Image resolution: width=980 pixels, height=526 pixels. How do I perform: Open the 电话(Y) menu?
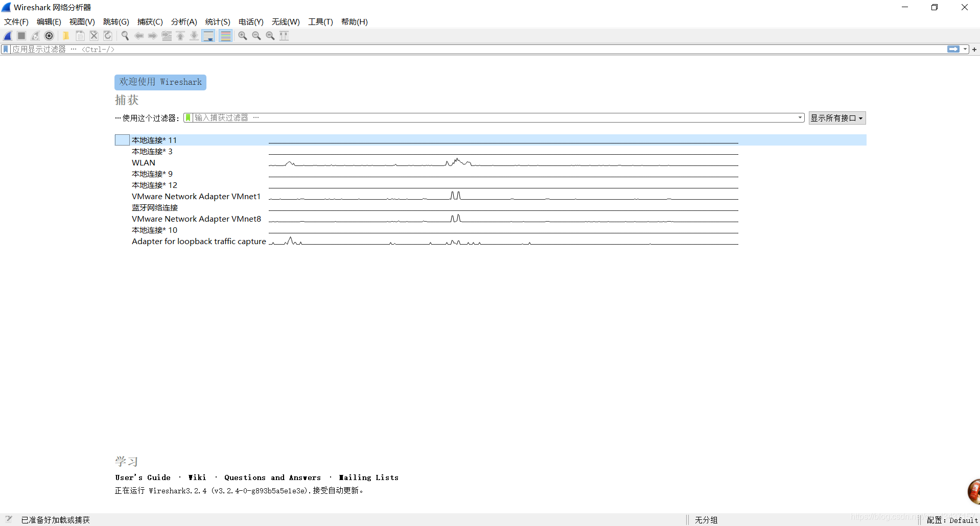[x=251, y=22]
